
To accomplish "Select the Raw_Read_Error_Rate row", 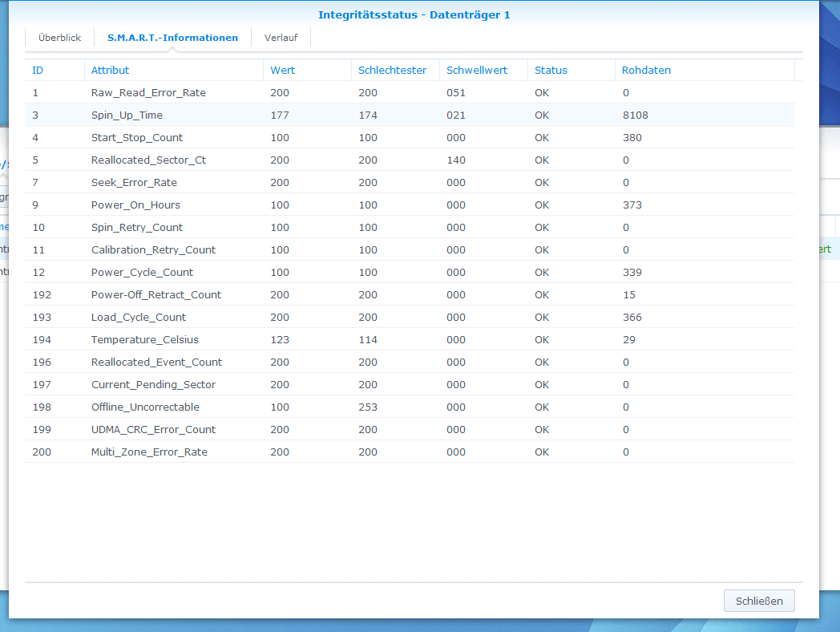I will (x=410, y=93).
